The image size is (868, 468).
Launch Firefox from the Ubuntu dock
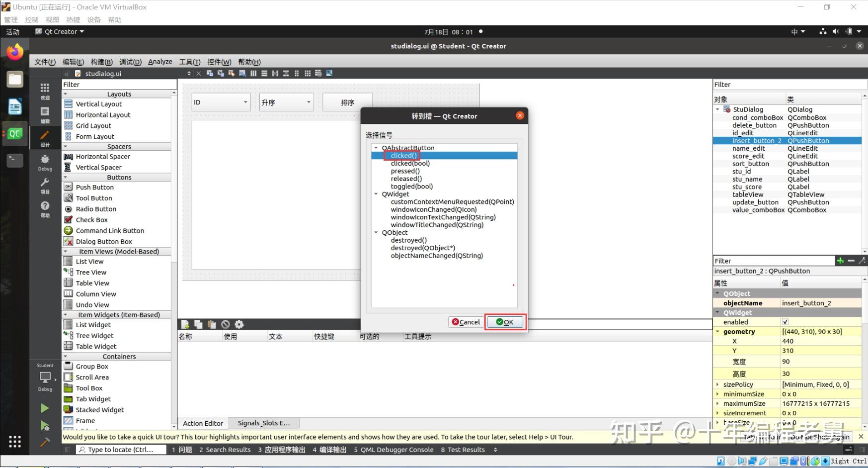[x=14, y=51]
